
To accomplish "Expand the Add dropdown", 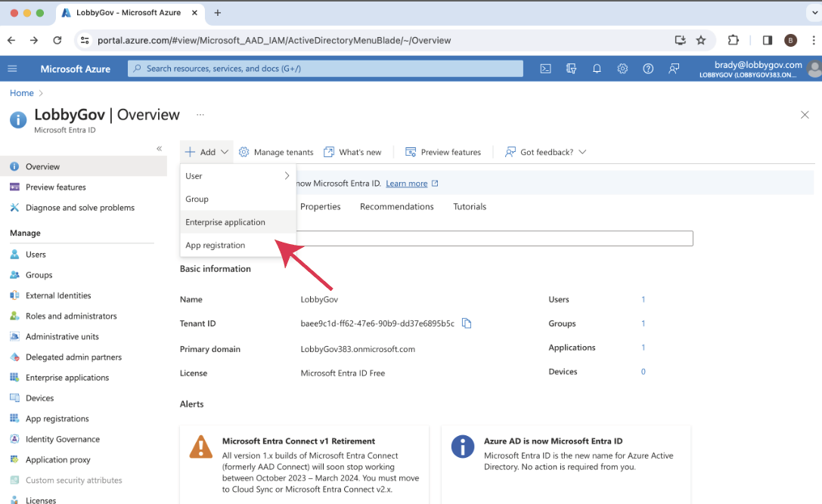I will point(206,152).
